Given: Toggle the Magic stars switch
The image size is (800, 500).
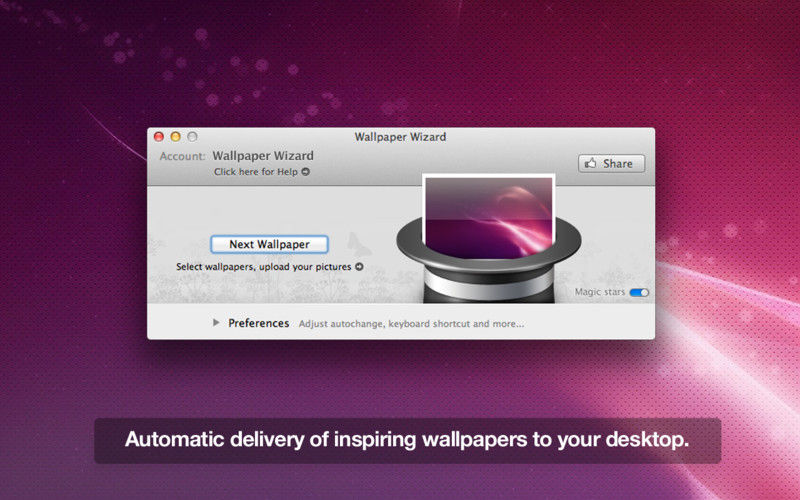Looking at the screenshot, I should [x=639, y=292].
